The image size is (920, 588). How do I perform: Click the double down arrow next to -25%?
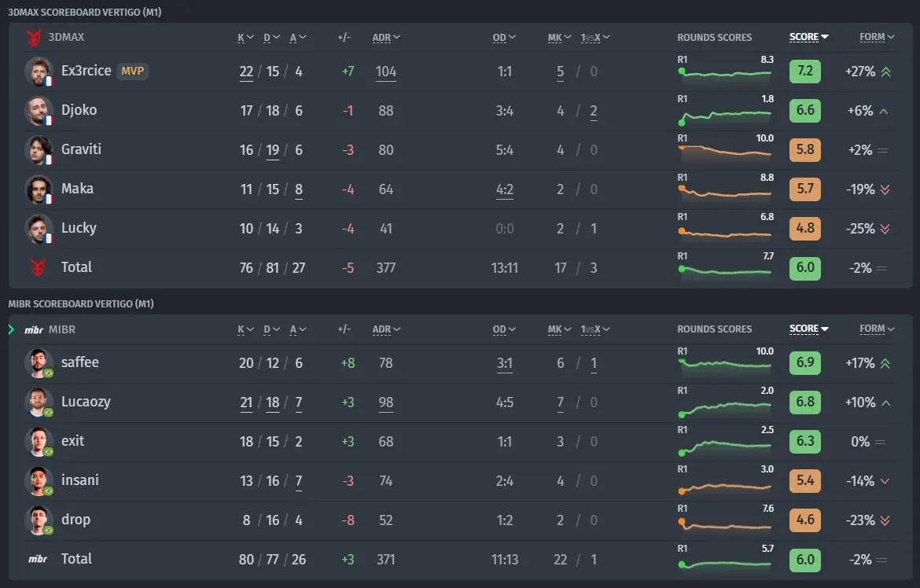(885, 229)
